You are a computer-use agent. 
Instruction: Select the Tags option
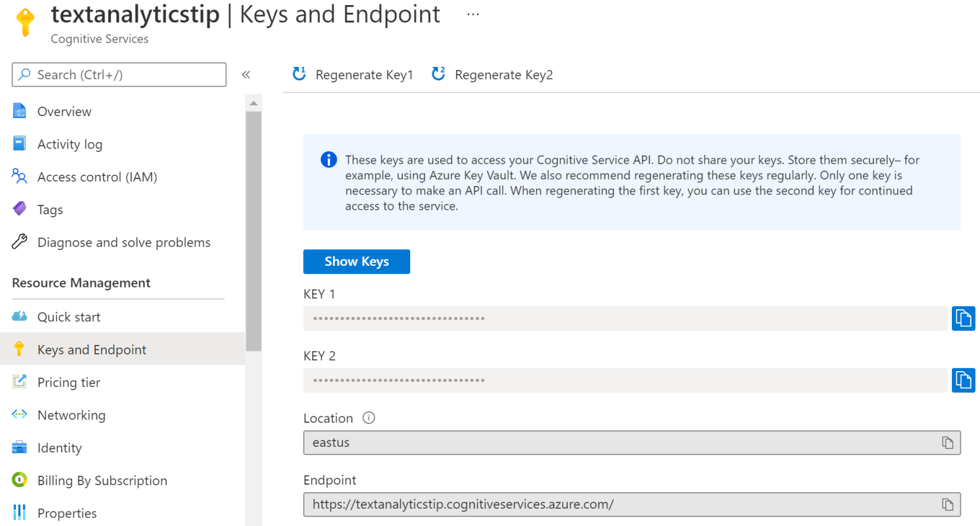(x=50, y=209)
